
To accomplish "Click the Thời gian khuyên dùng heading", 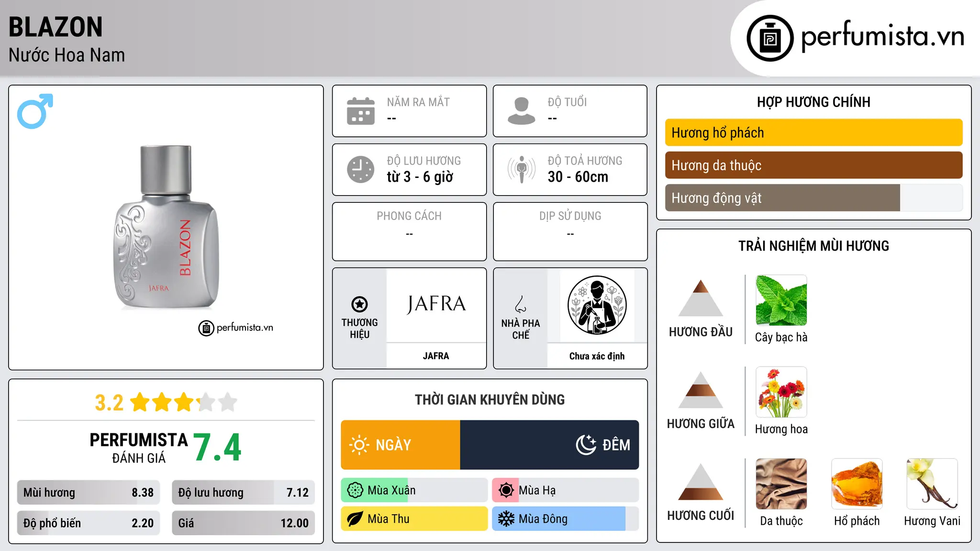I will 490,400.
